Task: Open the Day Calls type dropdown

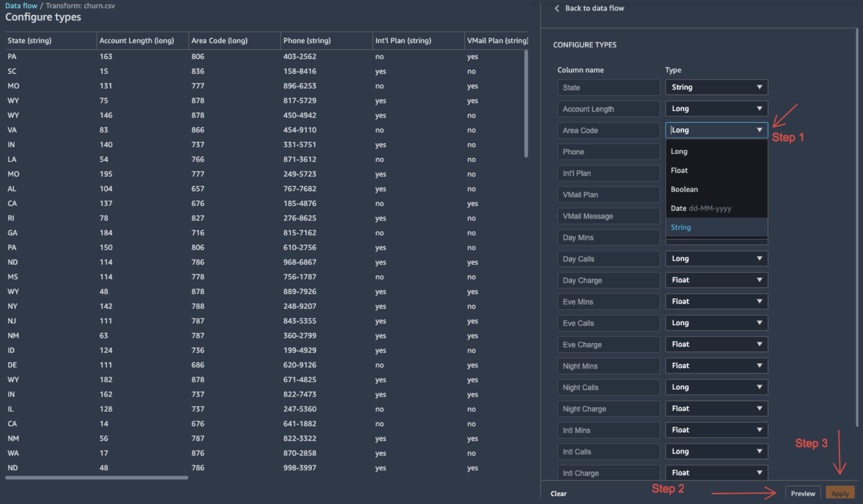Action: coord(716,258)
